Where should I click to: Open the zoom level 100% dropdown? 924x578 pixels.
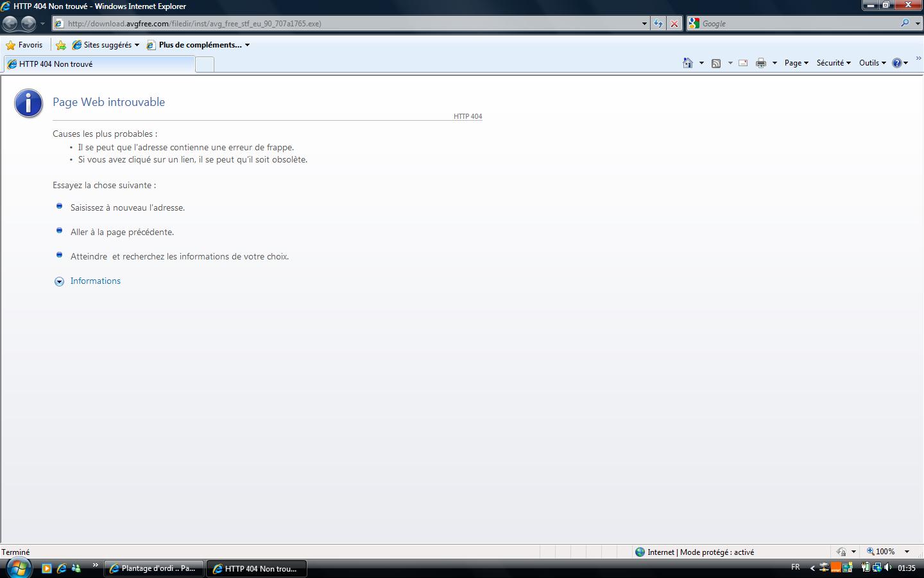click(x=907, y=552)
